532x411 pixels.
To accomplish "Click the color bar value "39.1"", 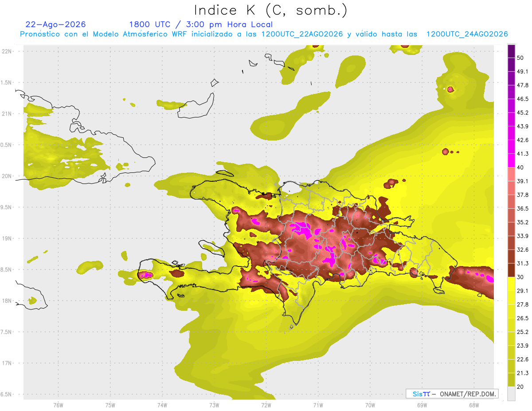I will click(x=522, y=181).
